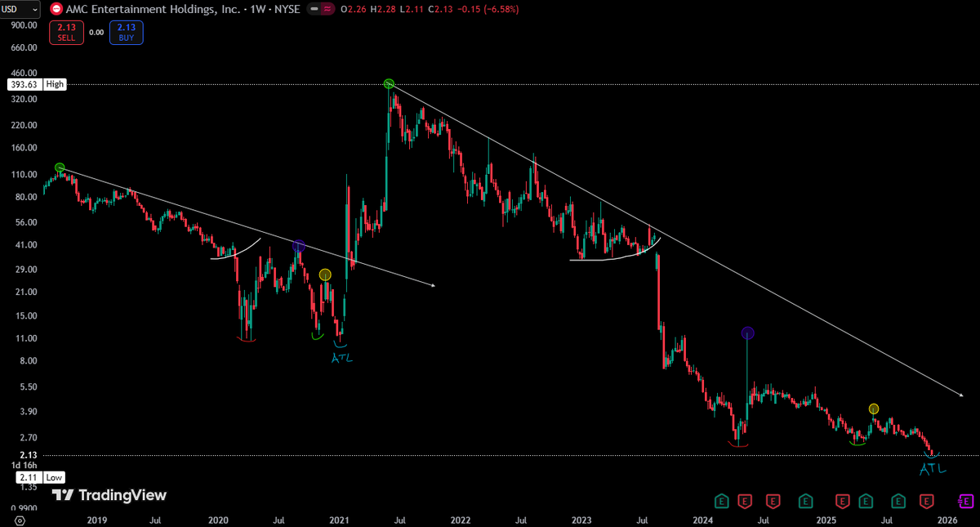Image resolution: width=980 pixels, height=527 pixels.
Task: Click the −0.15 (−6.58%) change value
Action: point(488,10)
